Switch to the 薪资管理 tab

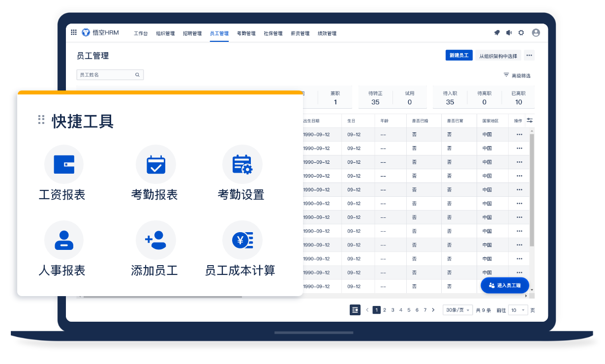[300, 33]
